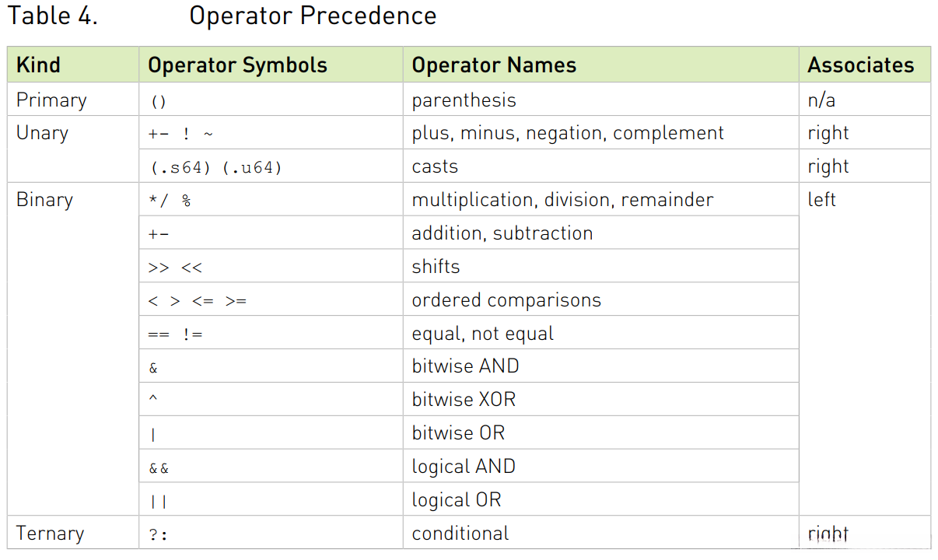Select the 'Unary' kind cell

42,133
